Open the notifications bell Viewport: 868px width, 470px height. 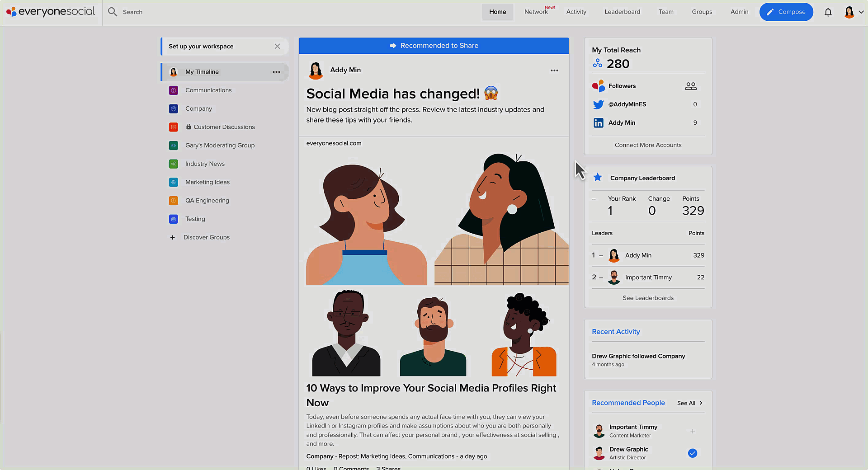point(828,12)
